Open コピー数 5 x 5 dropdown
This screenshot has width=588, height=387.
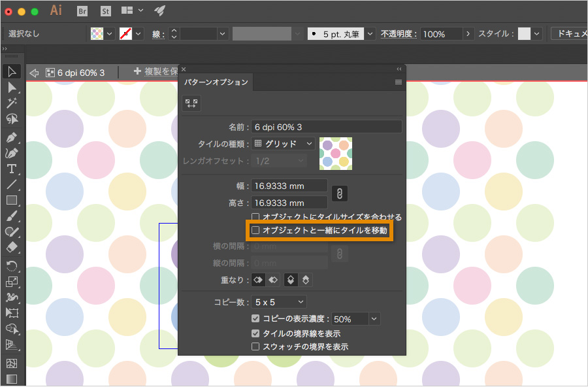click(278, 302)
